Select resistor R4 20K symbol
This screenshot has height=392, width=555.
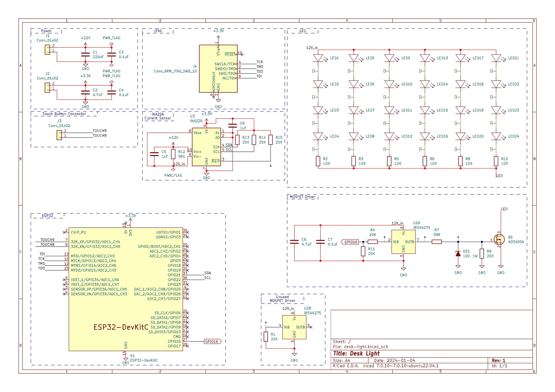(x=373, y=242)
